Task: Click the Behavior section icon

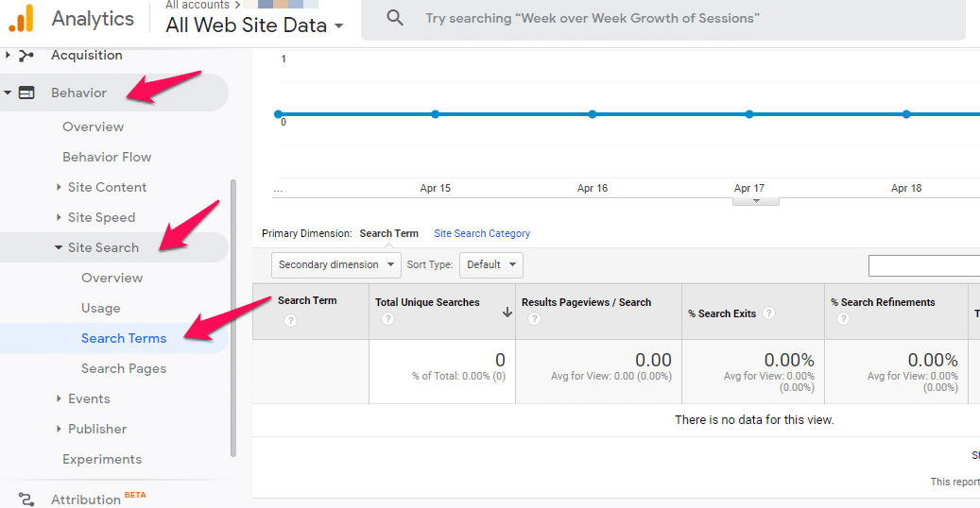Action: tap(26, 93)
